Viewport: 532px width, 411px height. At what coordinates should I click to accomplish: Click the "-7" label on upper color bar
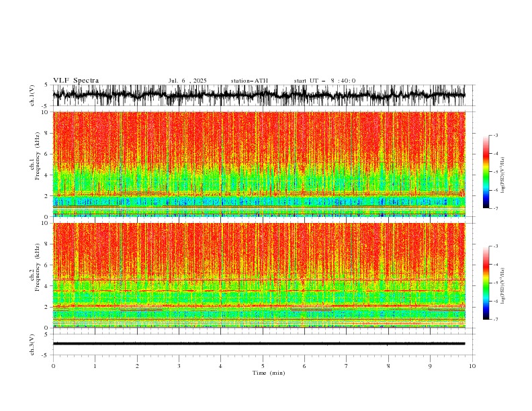[x=496, y=208]
